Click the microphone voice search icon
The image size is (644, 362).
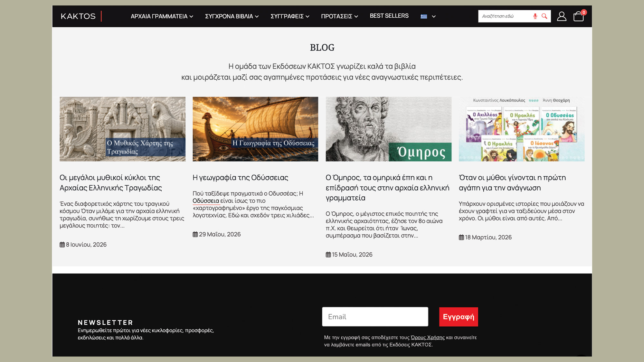click(535, 16)
